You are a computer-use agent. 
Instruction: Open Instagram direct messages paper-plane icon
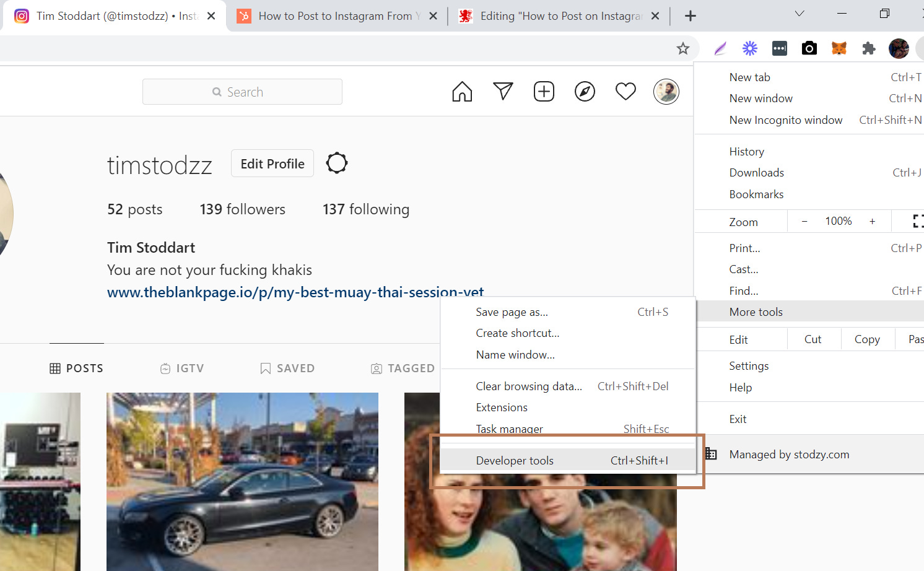point(503,92)
